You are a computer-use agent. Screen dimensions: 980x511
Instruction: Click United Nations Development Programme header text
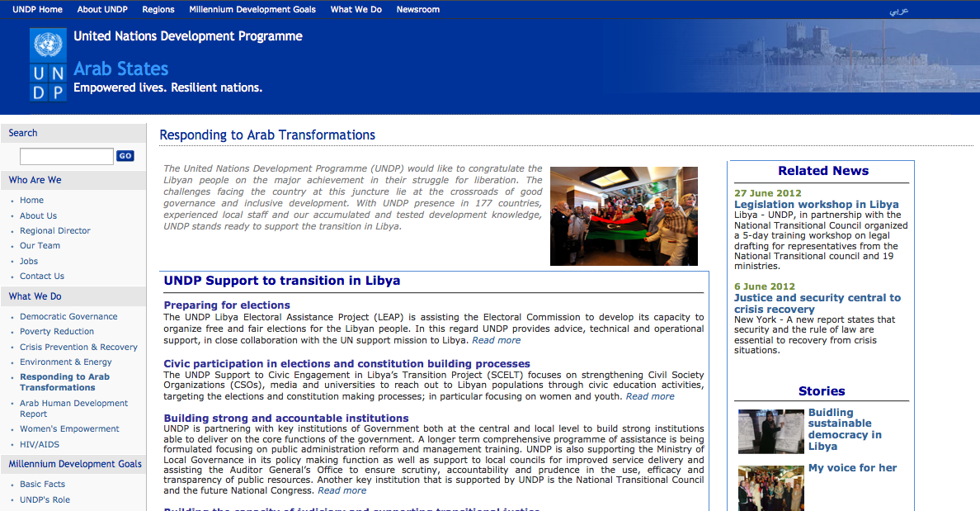point(188,36)
